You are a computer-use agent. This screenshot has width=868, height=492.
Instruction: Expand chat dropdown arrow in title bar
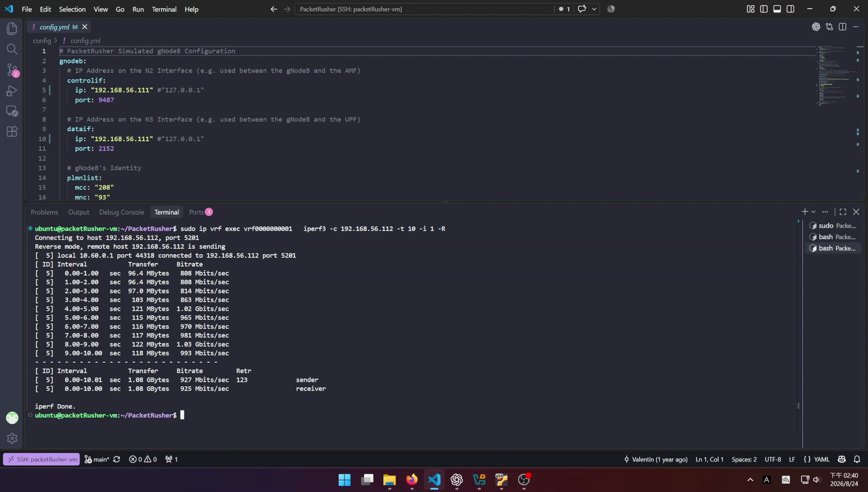[594, 9]
